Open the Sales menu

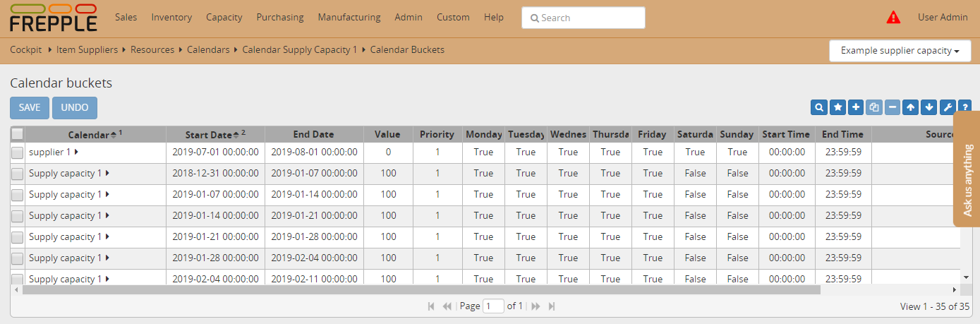tap(126, 17)
